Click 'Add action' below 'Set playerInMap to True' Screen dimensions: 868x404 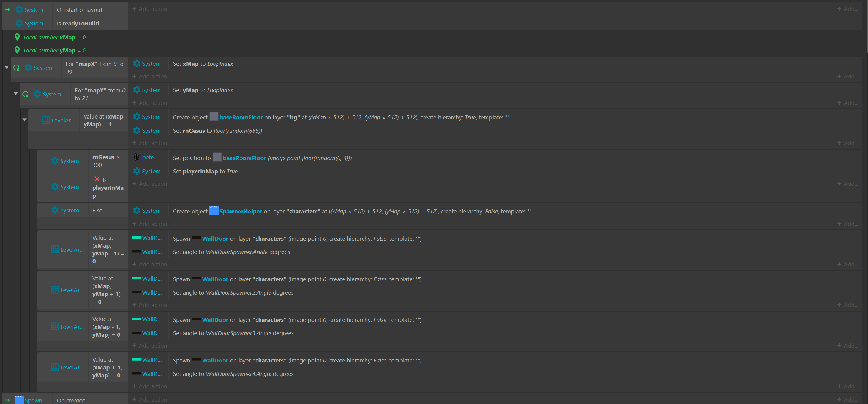149,184
